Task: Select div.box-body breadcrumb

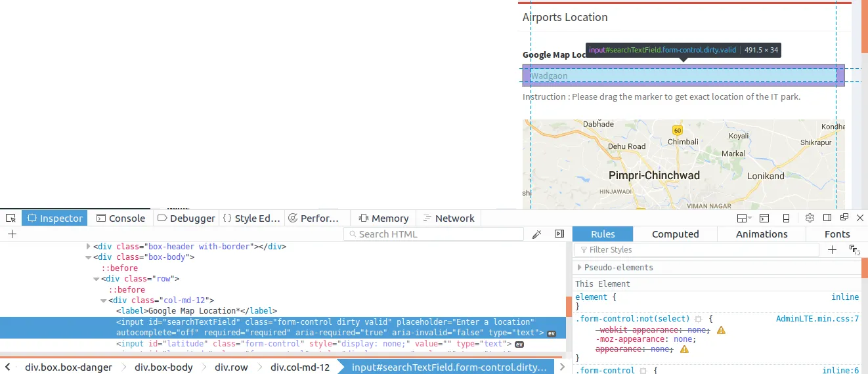Action: pyautogui.click(x=163, y=367)
